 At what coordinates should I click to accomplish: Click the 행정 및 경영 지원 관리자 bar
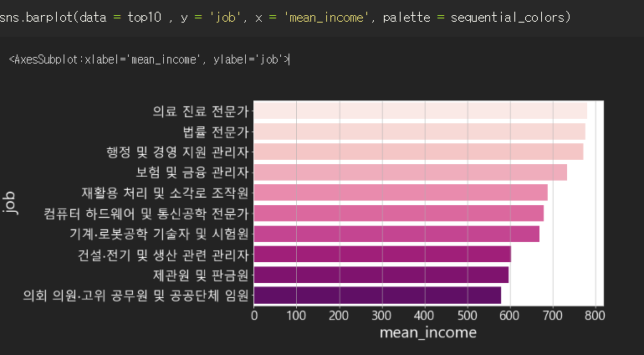[x=418, y=152]
